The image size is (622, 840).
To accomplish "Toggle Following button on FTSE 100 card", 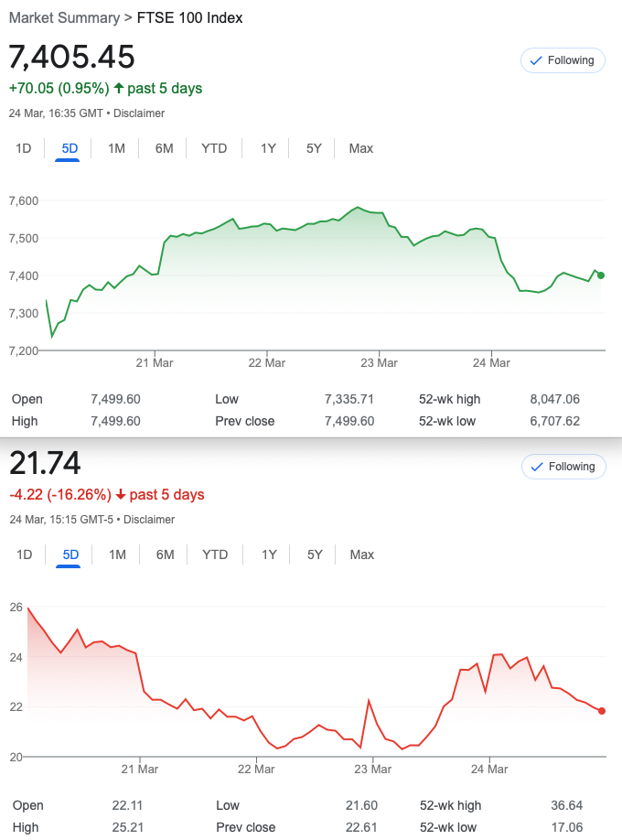I will 563,60.
